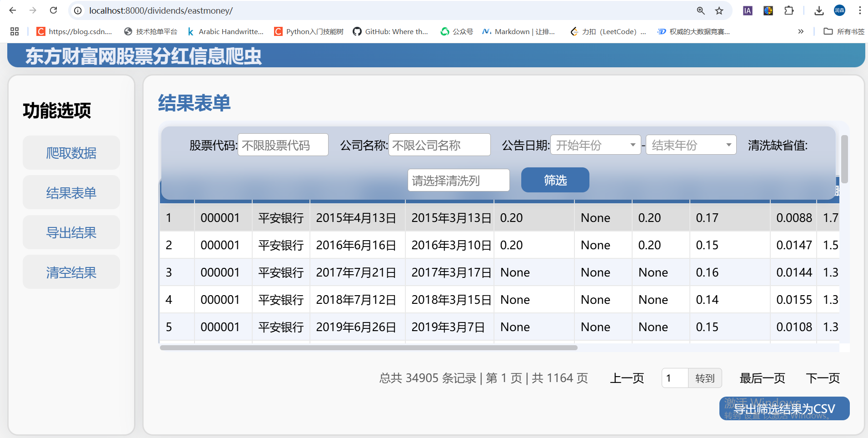Select 爬取数据 in the function sidebar
Viewport: 868px width, 438px height.
tap(71, 153)
